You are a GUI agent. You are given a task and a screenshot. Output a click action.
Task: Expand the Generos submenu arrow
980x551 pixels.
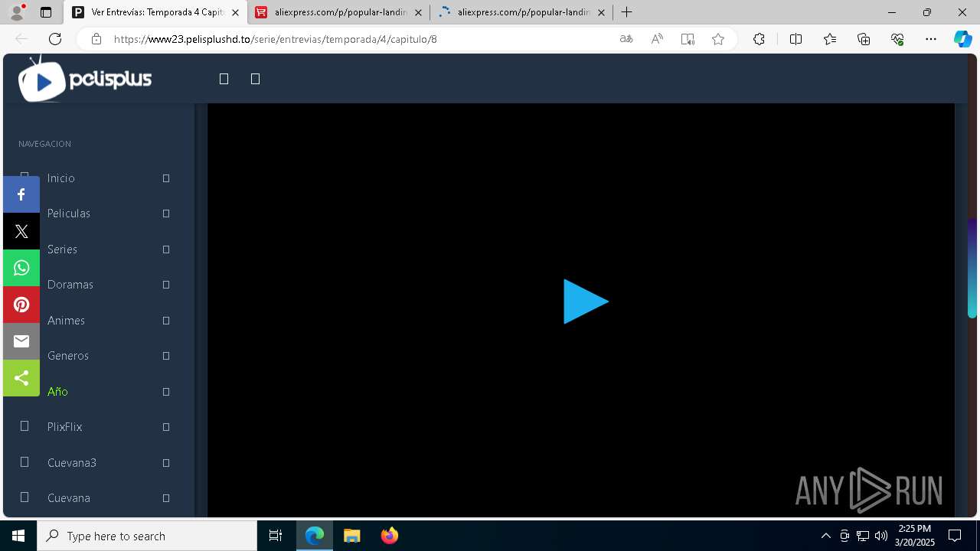tap(166, 356)
